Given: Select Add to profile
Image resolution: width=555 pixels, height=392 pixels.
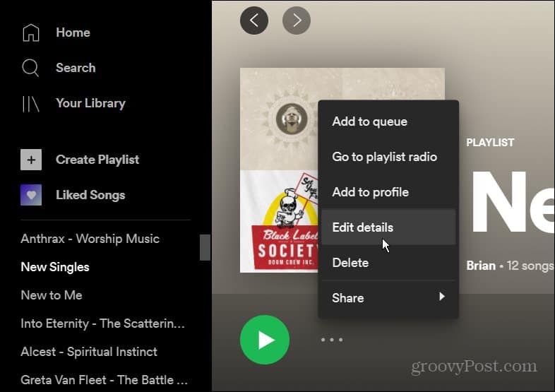Looking at the screenshot, I should click(x=388, y=192).
